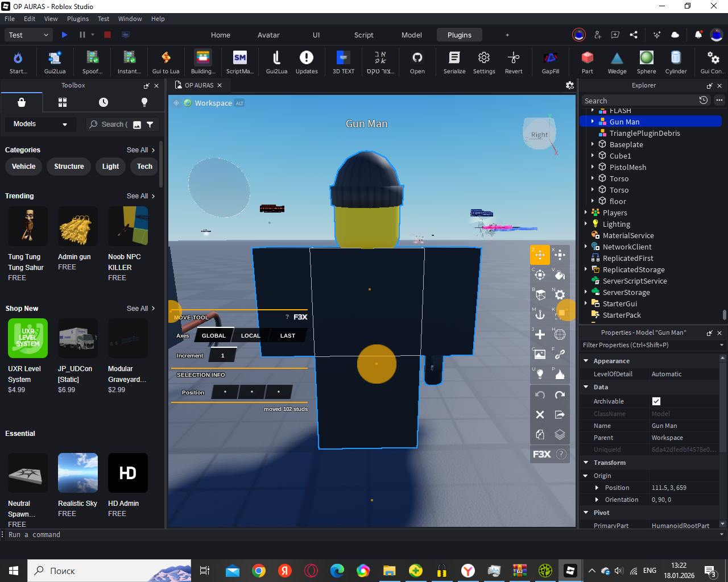Click the 3D TEXT plugin
728x582 pixels.
(x=343, y=62)
